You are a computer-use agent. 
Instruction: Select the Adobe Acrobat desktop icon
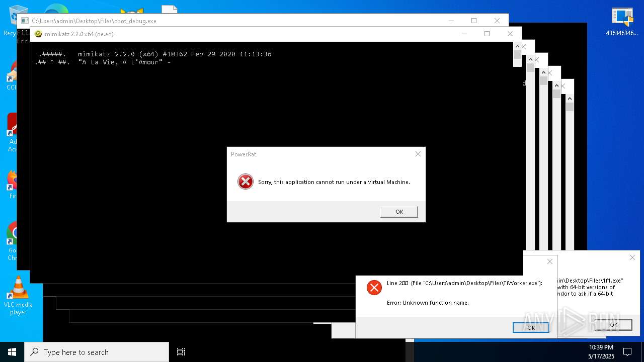coord(11,133)
